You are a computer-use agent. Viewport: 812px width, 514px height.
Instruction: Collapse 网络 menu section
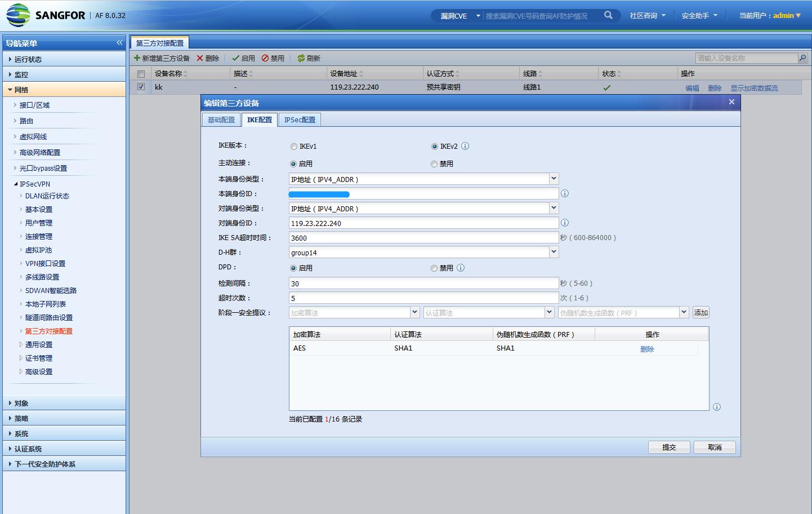pos(64,90)
